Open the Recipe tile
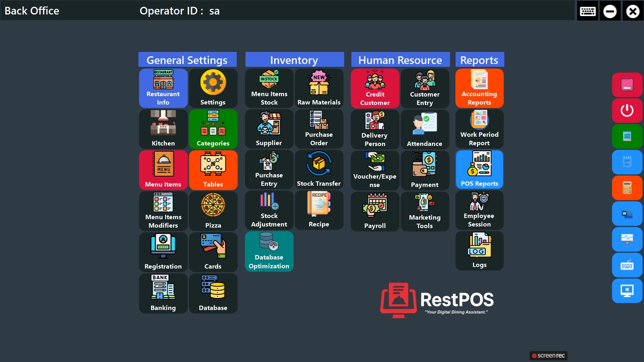Viewport: 644px width, 362px height. pyautogui.click(x=319, y=210)
